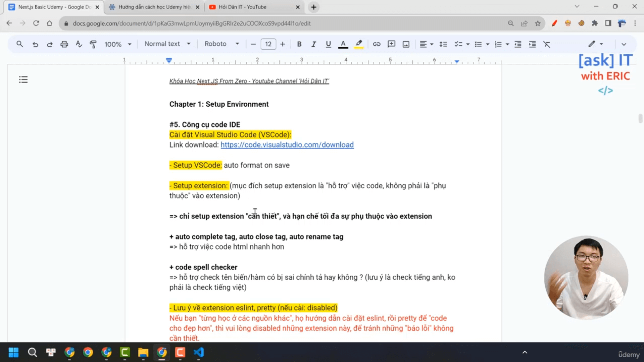644x362 pixels.
Task: Open File Explorer from the taskbar
Action: [x=143, y=352]
